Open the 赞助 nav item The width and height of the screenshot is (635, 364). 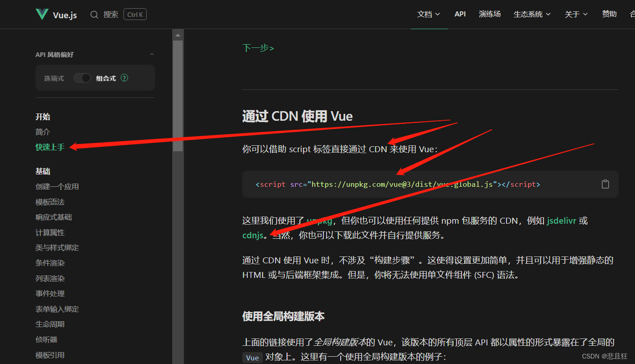(x=609, y=14)
